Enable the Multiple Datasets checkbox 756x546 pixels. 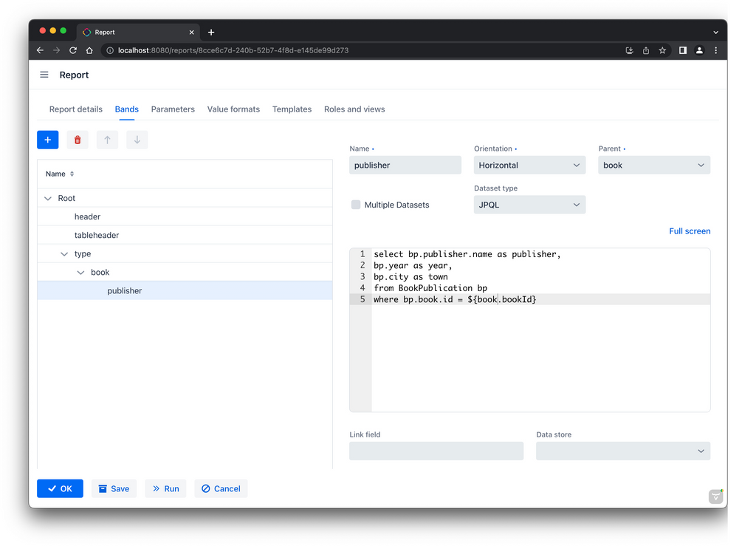click(355, 205)
